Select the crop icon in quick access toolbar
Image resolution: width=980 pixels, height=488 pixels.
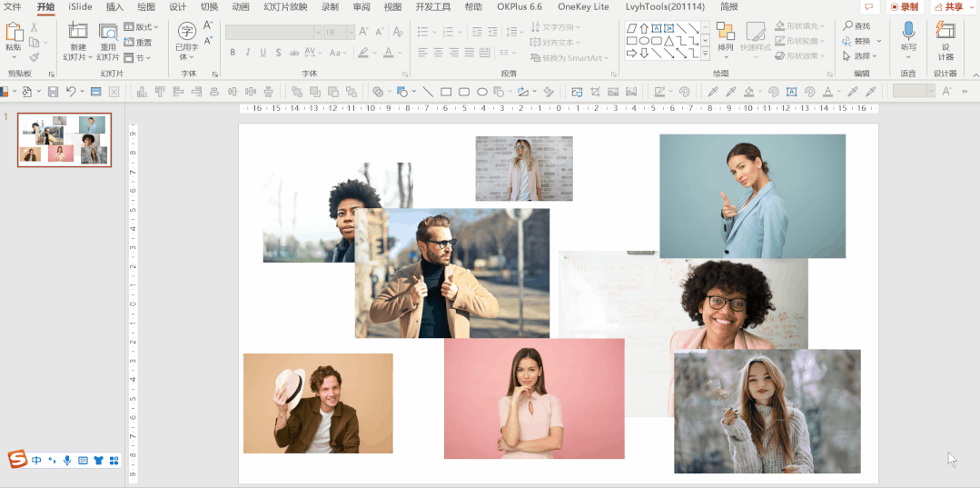595,92
